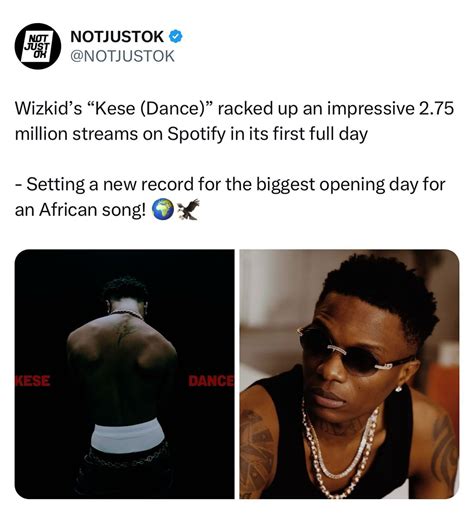Open the Kese Dance cover art image

coord(124,374)
